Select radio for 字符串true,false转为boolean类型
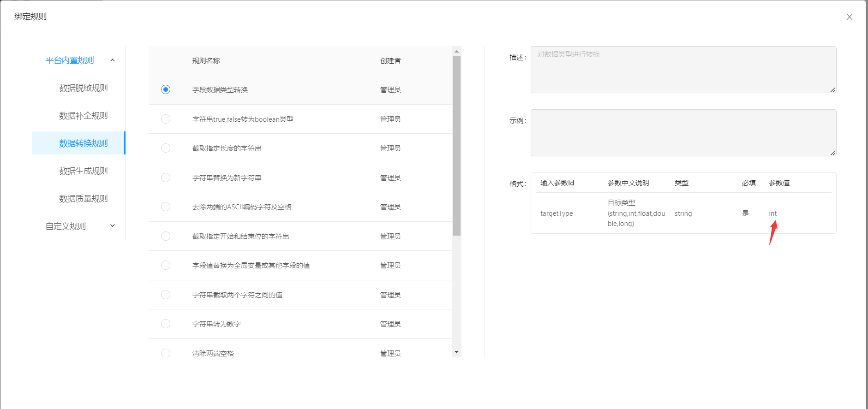 [x=166, y=119]
